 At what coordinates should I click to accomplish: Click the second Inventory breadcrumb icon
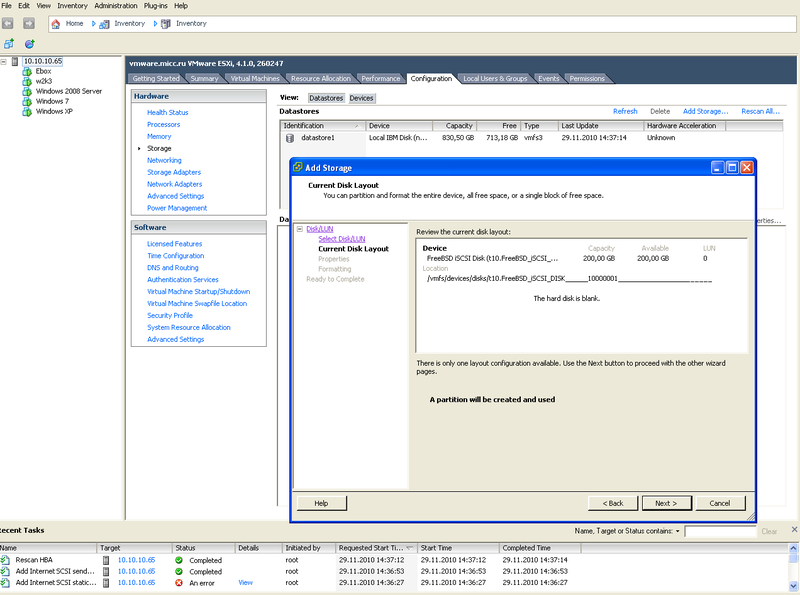click(166, 24)
